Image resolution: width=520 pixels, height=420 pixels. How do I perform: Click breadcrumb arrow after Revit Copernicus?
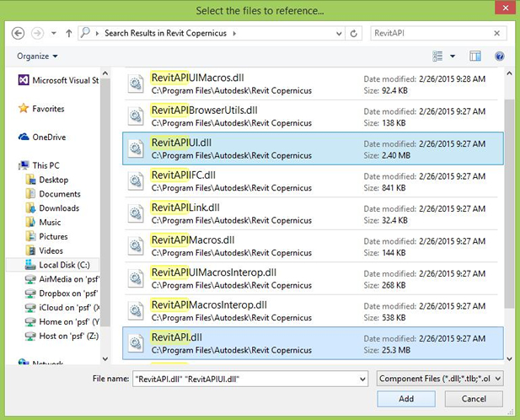pyautogui.click(x=234, y=34)
